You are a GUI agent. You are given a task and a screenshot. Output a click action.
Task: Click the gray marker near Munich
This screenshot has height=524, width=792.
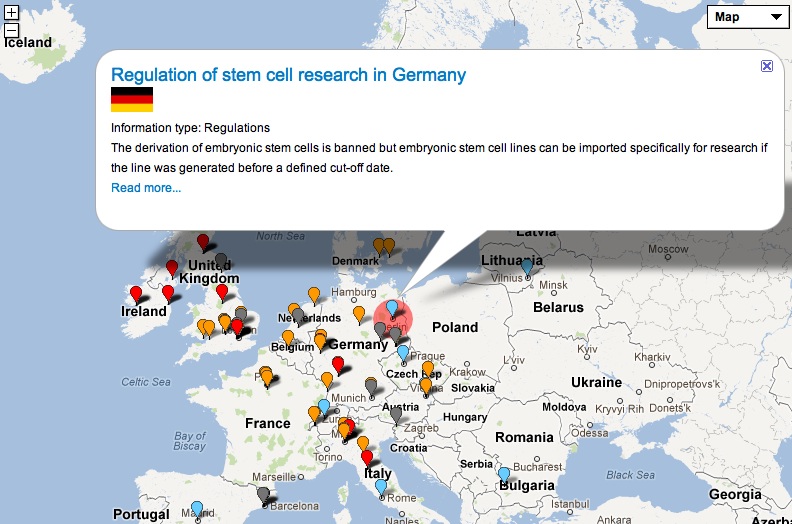371,384
